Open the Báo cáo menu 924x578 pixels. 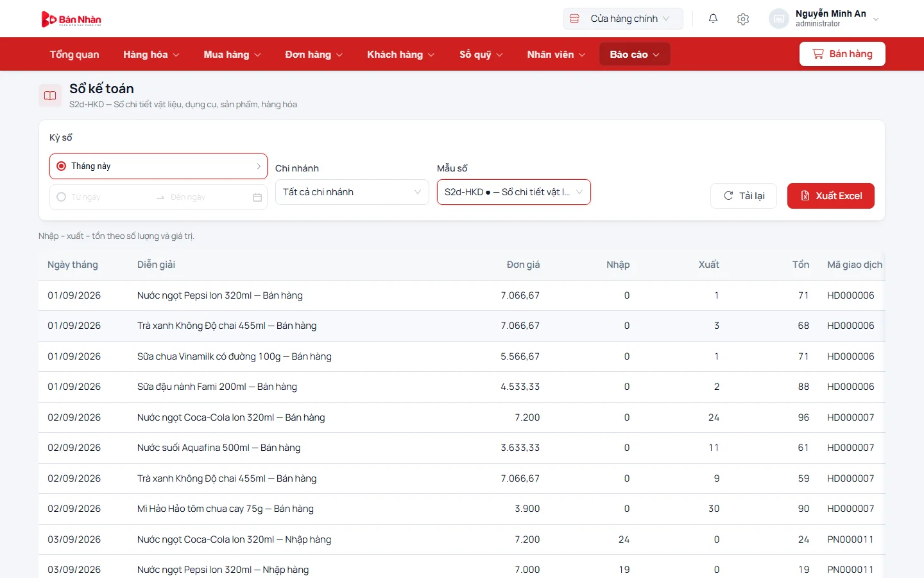635,55
